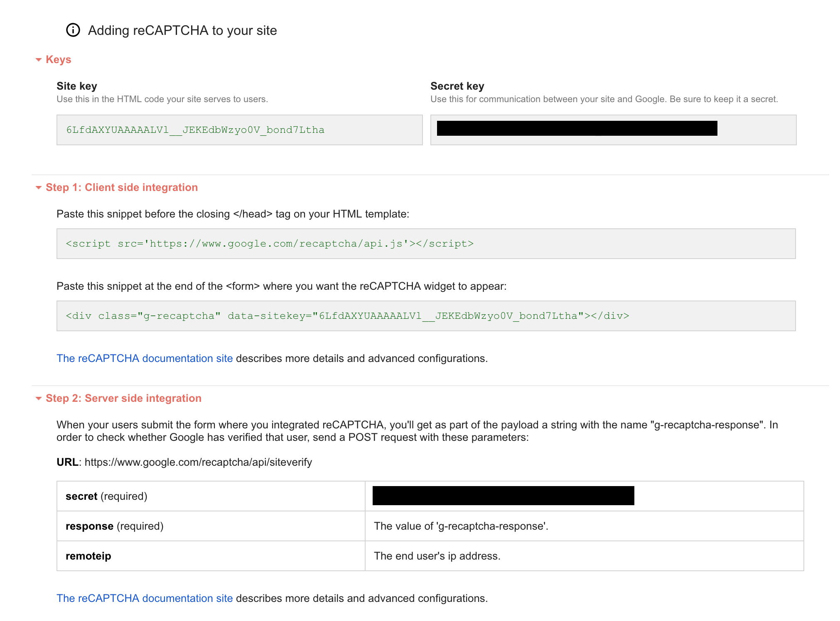The width and height of the screenshot is (840, 621).
Task: Click the Keys section heading
Action: pos(58,60)
